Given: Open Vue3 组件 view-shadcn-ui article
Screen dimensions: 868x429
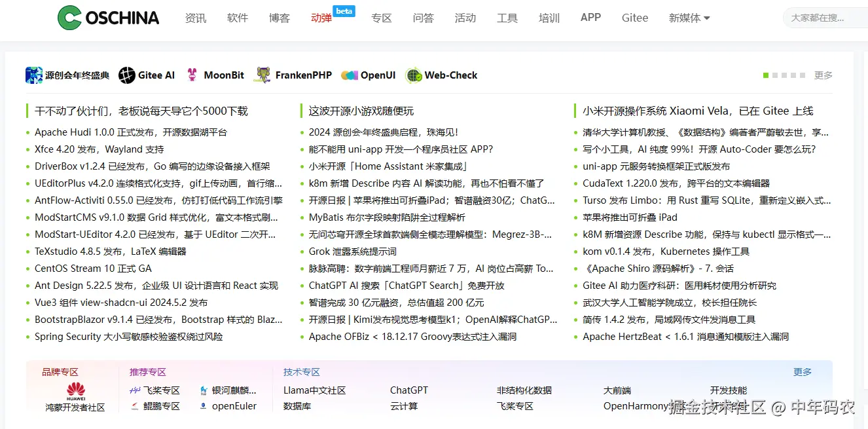Looking at the screenshot, I should pos(121,303).
